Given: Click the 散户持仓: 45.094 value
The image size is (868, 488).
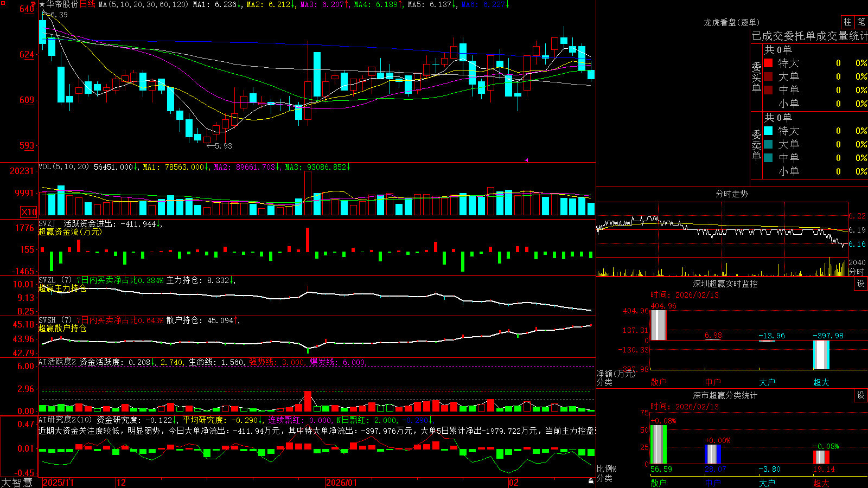Looking at the screenshot, I should [x=200, y=320].
